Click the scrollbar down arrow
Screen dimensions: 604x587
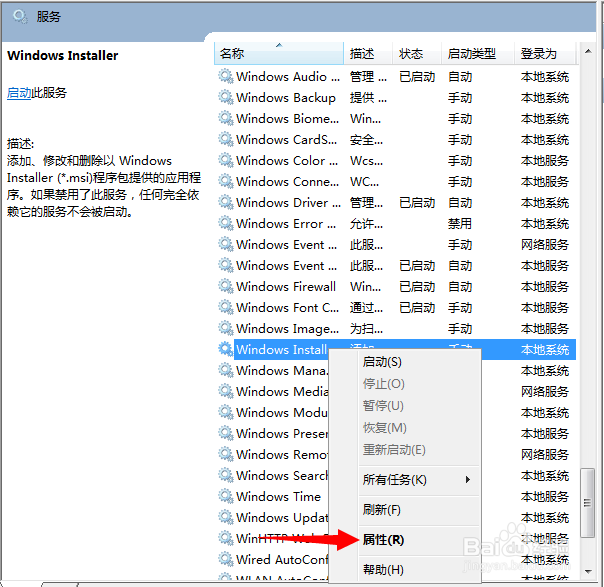pyautogui.click(x=588, y=572)
